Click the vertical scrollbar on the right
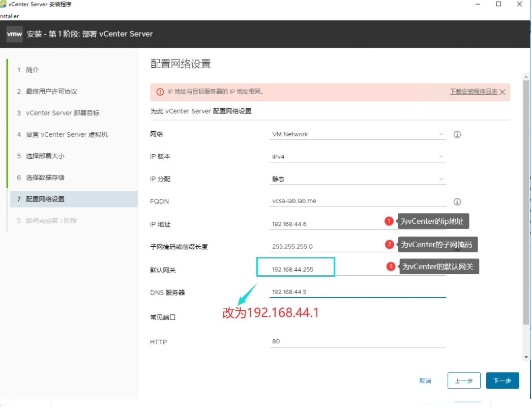532x408 pixels. coord(526,203)
